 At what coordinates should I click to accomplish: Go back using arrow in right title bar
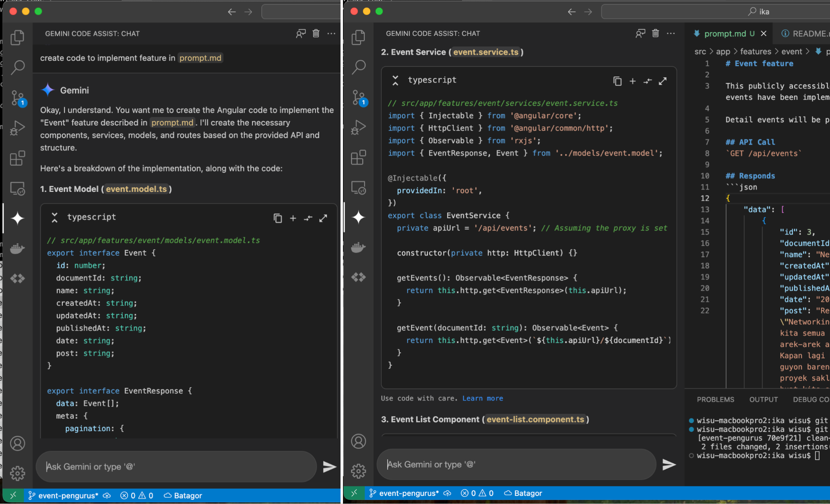pos(572,12)
